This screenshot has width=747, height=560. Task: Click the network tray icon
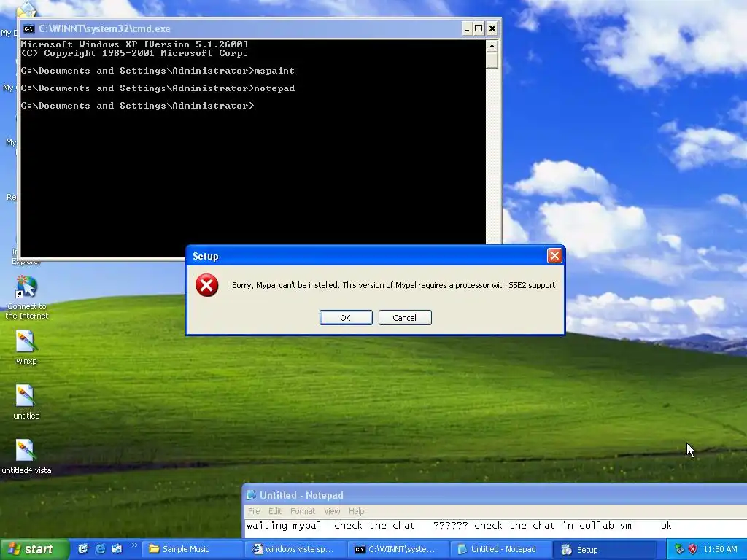pos(679,549)
